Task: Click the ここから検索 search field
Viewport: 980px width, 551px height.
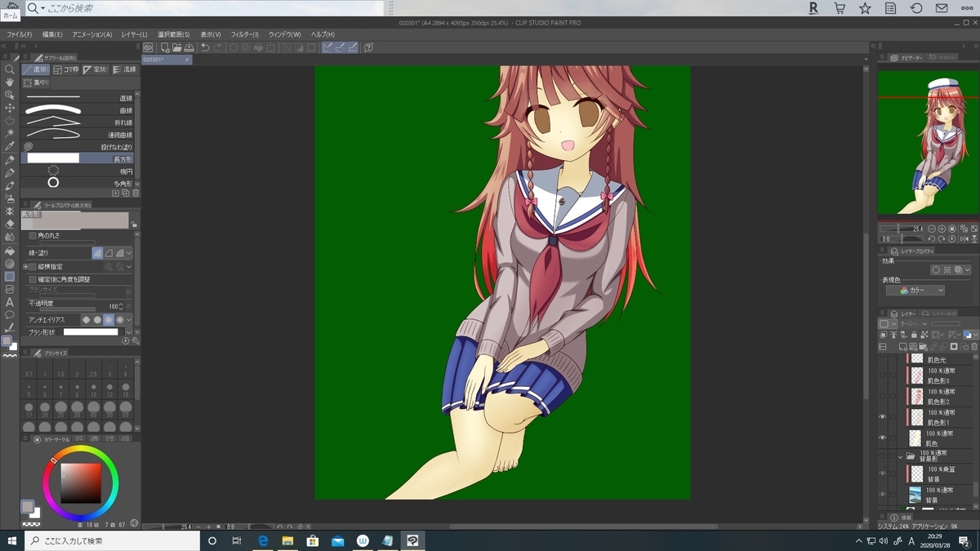Action: [x=204, y=8]
